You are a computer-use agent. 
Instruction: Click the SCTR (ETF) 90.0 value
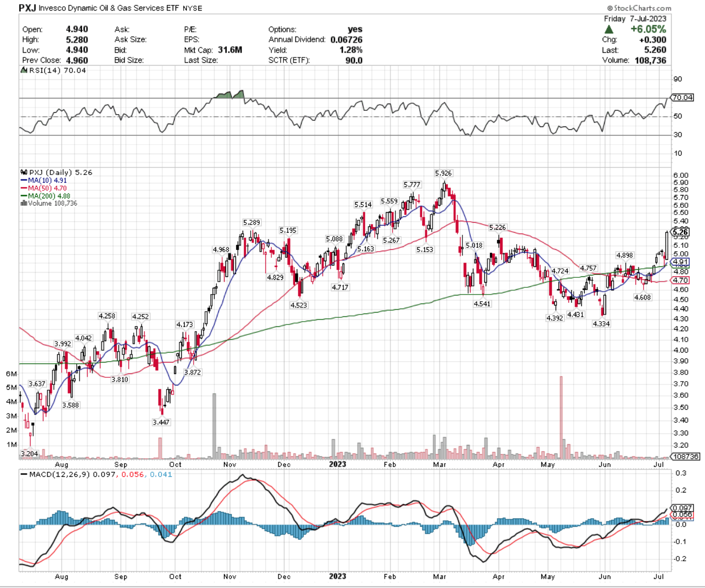[354, 60]
